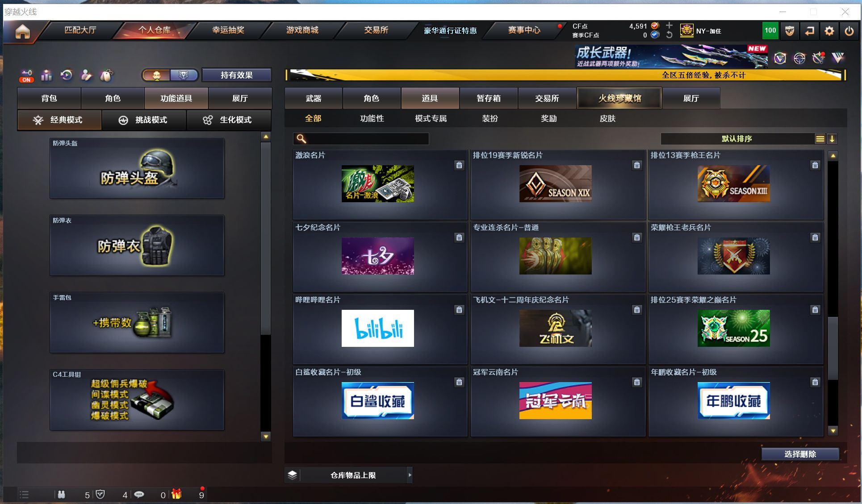
Task: Toggle sort direction arrow next to 默认排序
Action: click(832, 139)
